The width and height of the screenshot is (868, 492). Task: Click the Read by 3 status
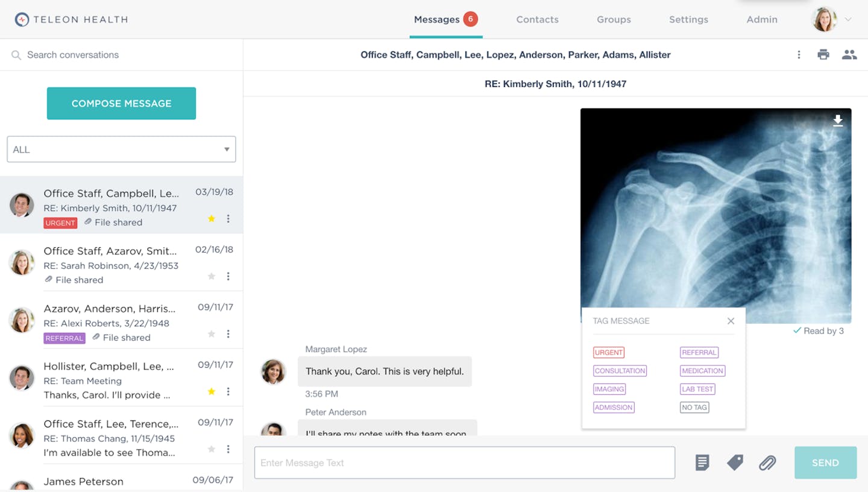click(819, 330)
